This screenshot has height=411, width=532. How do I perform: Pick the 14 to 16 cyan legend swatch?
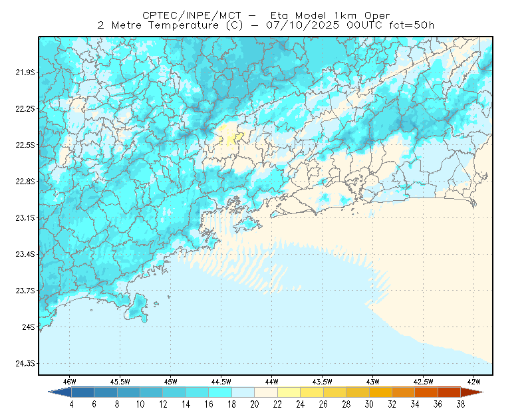coord(197,392)
